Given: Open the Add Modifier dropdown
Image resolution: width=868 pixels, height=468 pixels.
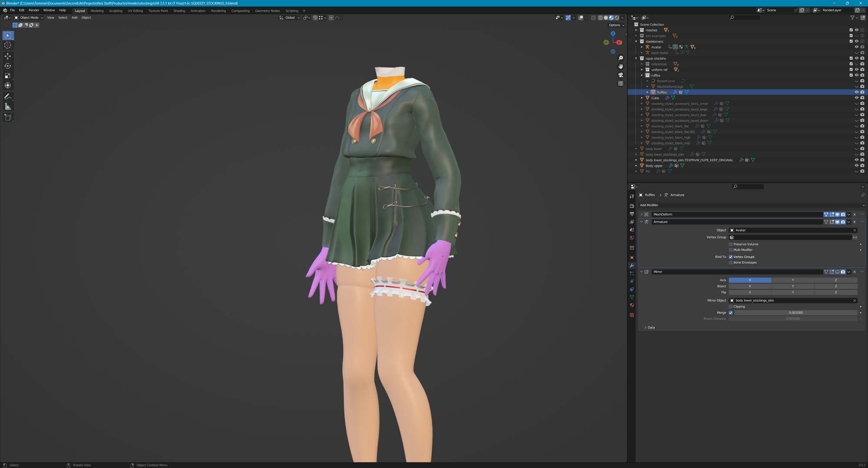Looking at the screenshot, I should [751, 205].
